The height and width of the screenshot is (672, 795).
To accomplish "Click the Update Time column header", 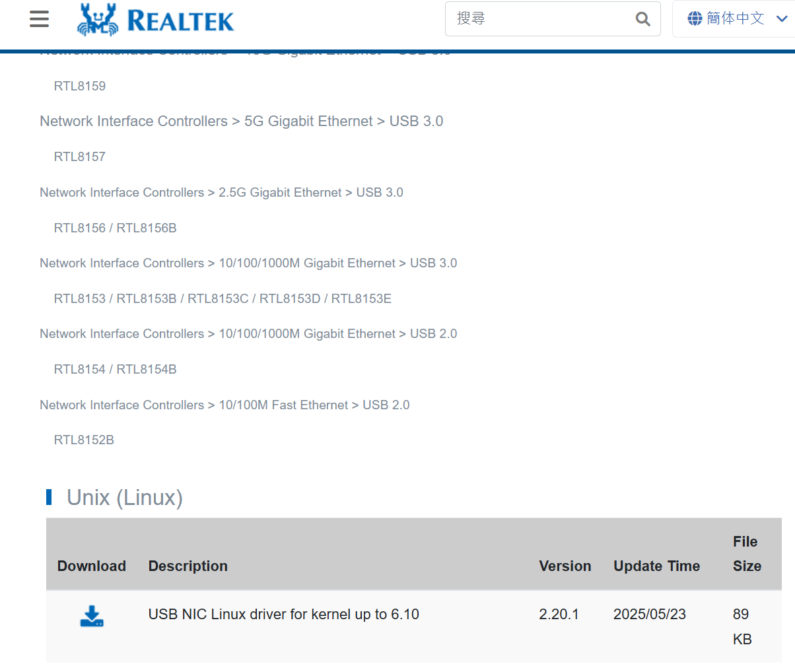I will click(x=657, y=566).
